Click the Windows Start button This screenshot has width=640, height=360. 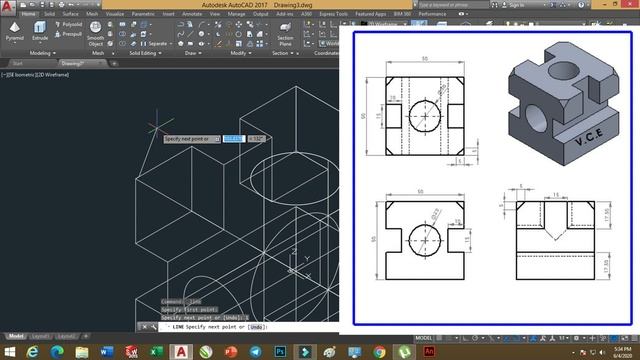coord(9,351)
